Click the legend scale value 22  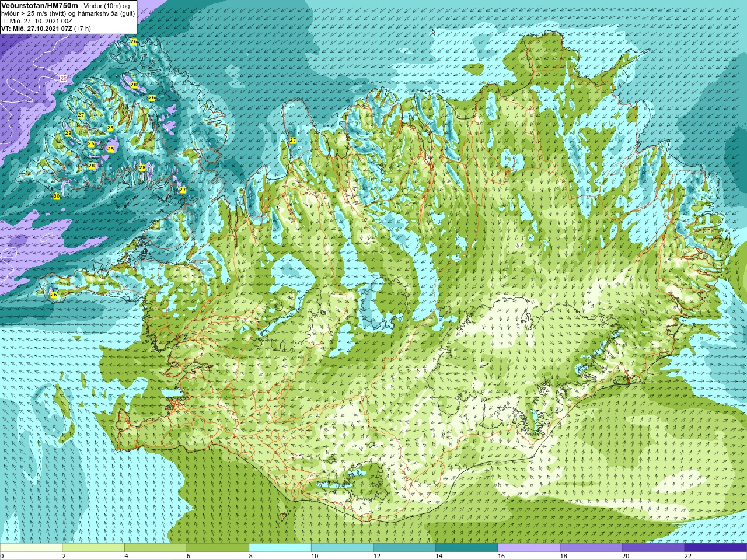pyautogui.click(x=688, y=556)
